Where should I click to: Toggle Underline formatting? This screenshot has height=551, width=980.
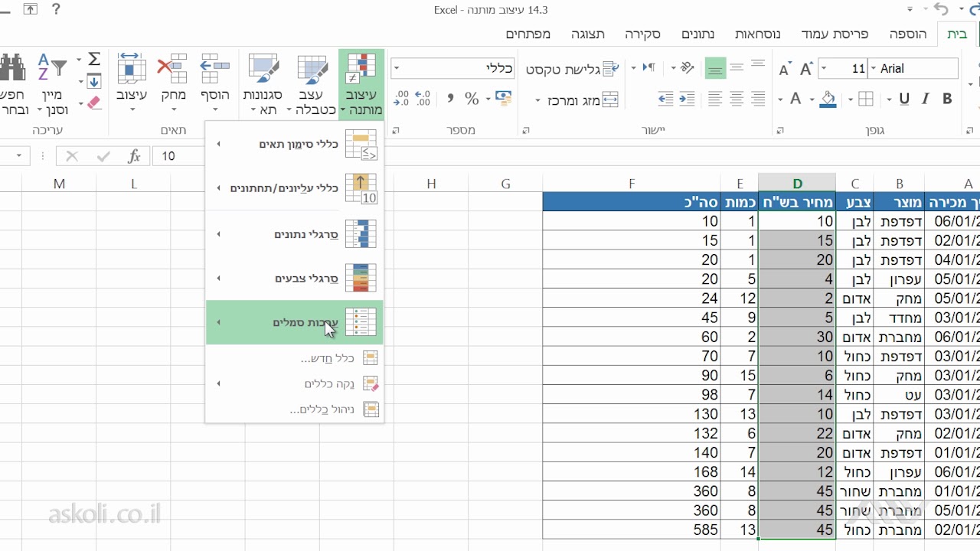point(904,99)
